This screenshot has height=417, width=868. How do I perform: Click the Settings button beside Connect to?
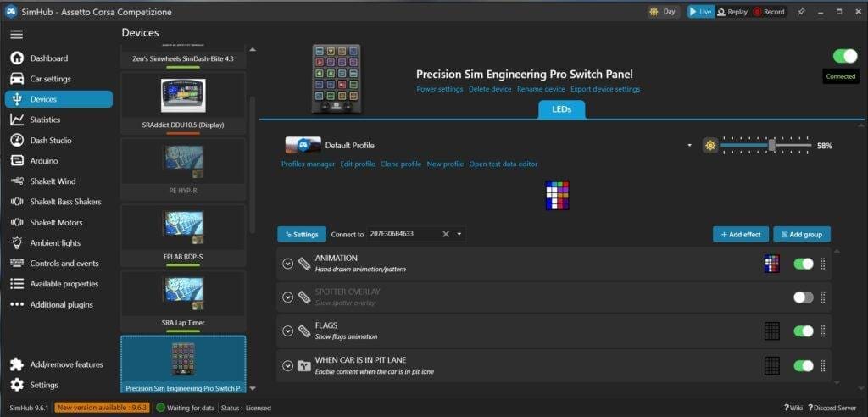[x=302, y=234]
